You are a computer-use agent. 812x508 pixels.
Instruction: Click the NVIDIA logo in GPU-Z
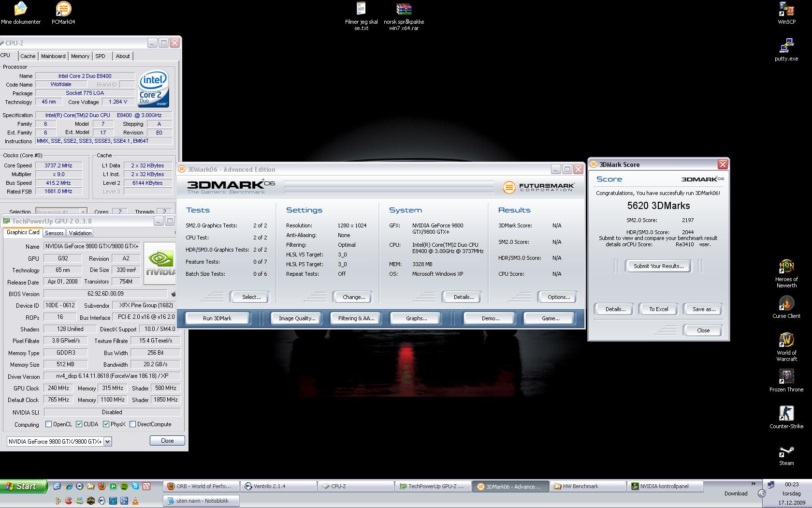coord(160,263)
